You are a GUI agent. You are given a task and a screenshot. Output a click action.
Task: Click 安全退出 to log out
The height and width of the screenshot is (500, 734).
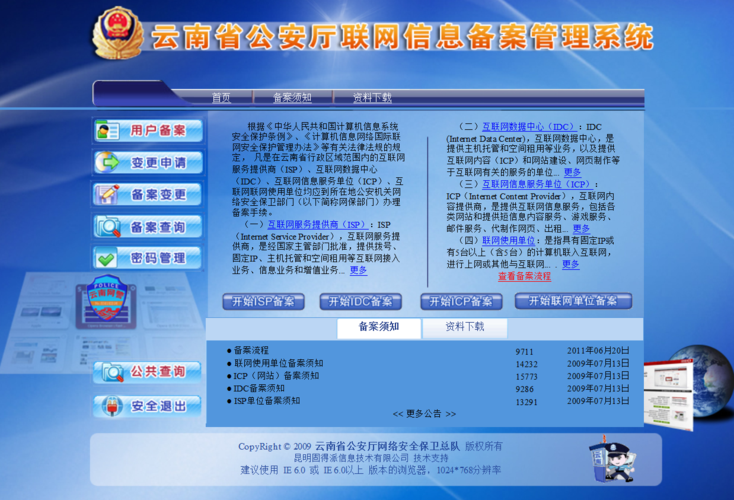point(148,406)
